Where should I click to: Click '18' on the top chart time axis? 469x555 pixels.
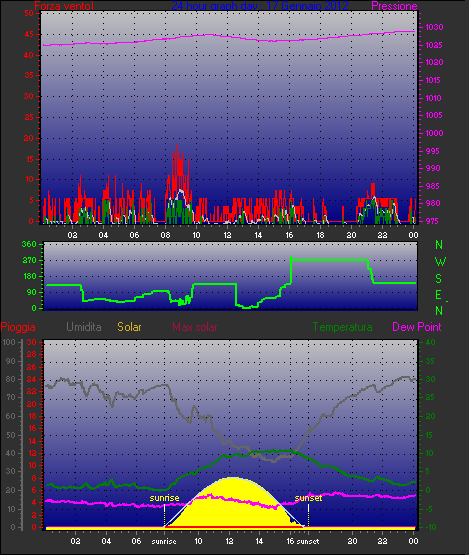320,235
